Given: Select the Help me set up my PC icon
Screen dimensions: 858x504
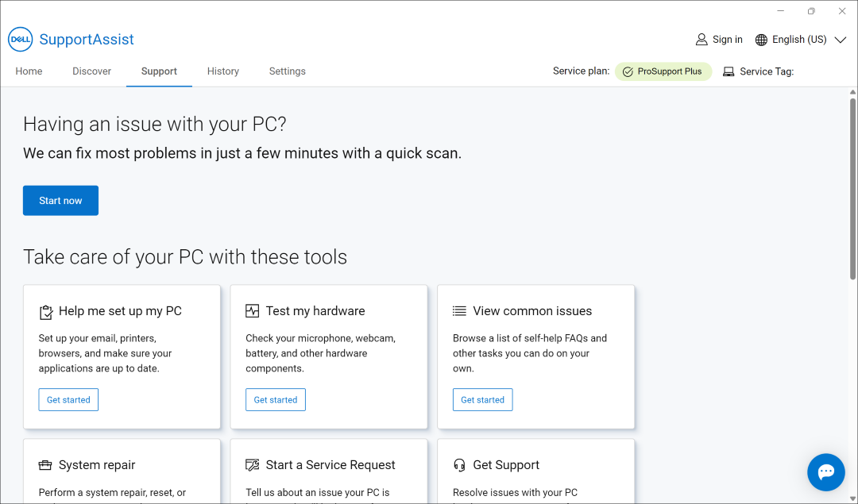Looking at the screenshot, I should coord(46,311).
